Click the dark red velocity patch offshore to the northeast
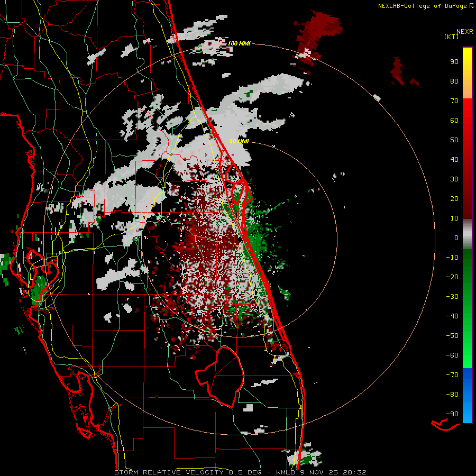This screenshot has height=476, width=476. click(x=319, y=36)
